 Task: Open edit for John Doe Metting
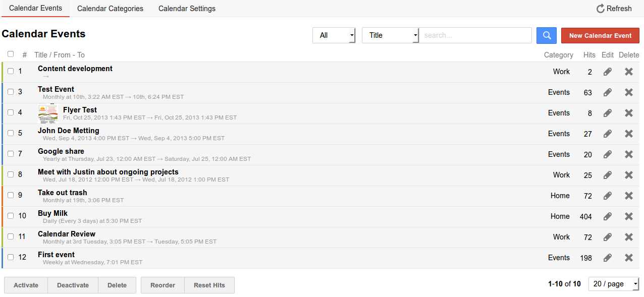point(608,134)
